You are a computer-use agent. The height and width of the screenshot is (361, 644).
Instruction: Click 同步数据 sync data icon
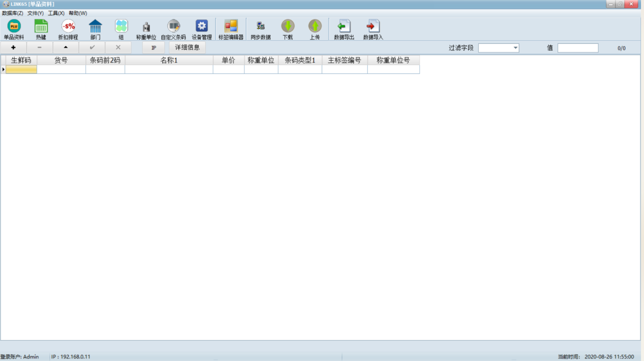pos(260,26)
